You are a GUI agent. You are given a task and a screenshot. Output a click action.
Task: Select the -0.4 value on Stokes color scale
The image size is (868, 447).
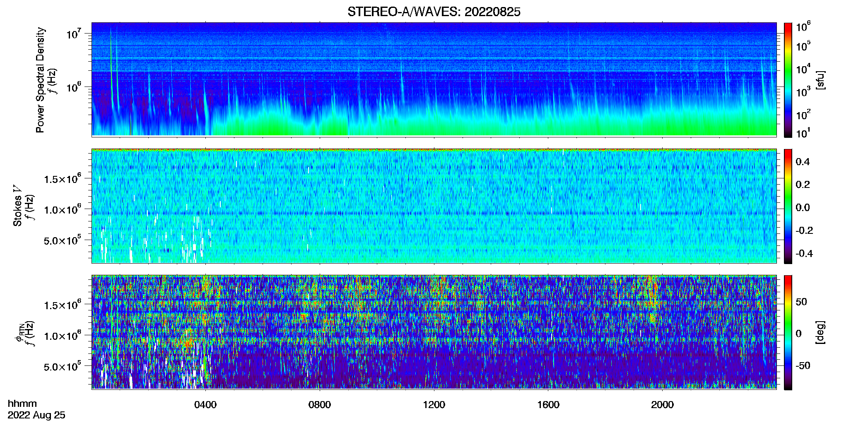(x=804, y=253)
